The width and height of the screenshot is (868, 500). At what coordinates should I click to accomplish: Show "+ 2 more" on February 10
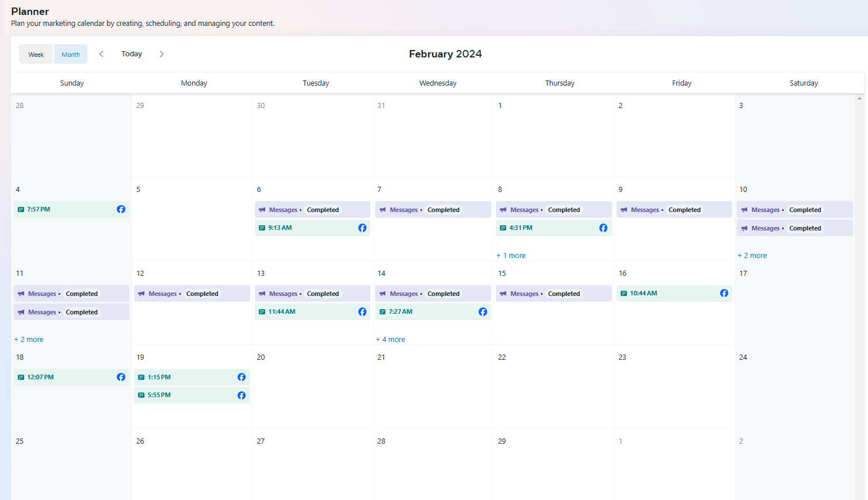click(x=752, y=256)
